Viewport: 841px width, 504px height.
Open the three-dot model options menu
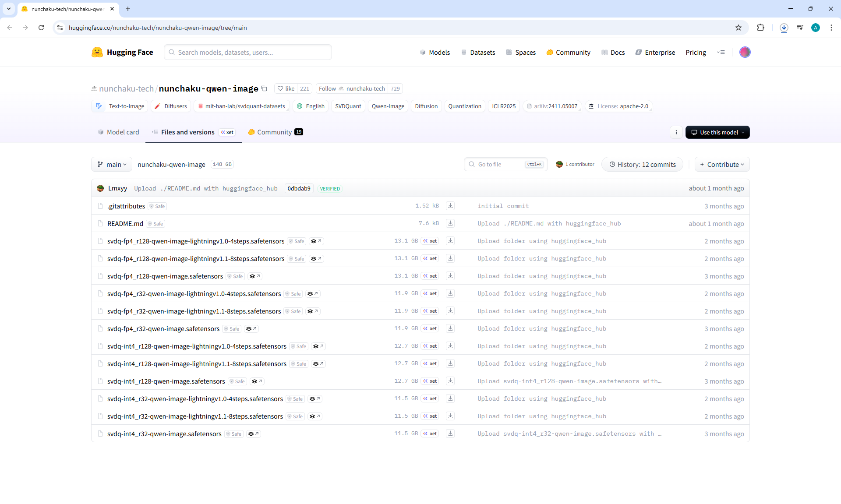tap(676, 132)
